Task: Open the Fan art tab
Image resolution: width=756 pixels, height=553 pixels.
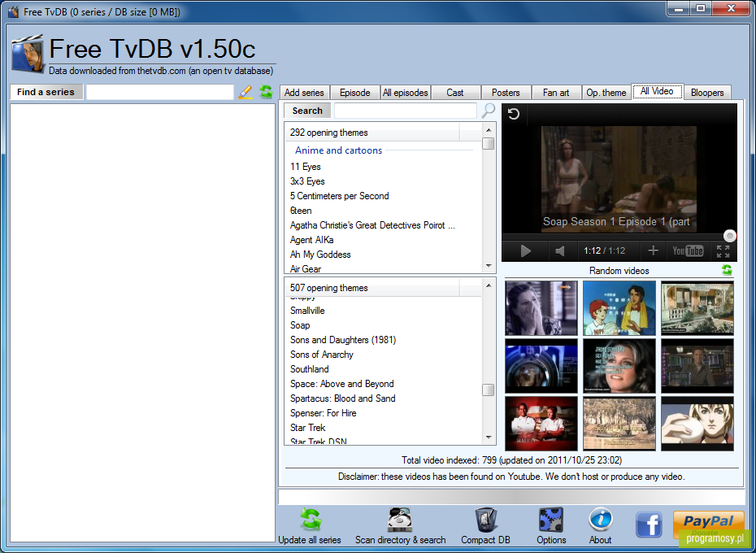Action: [556, 92]
